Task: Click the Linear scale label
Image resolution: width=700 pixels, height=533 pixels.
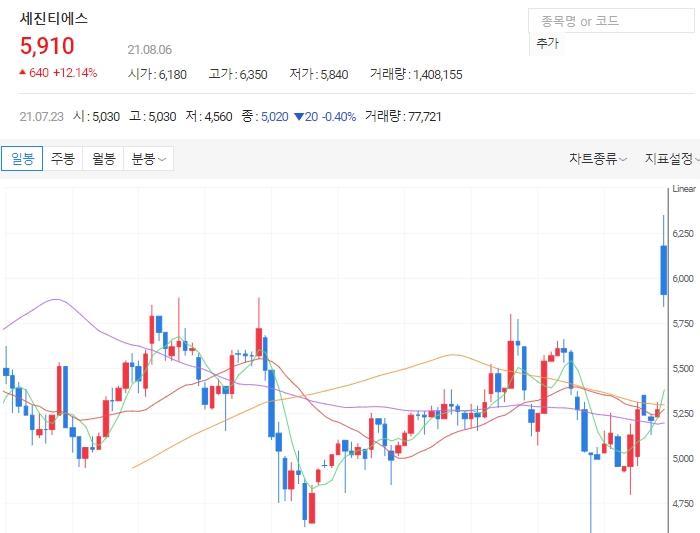Action: (x=684, y=189)
